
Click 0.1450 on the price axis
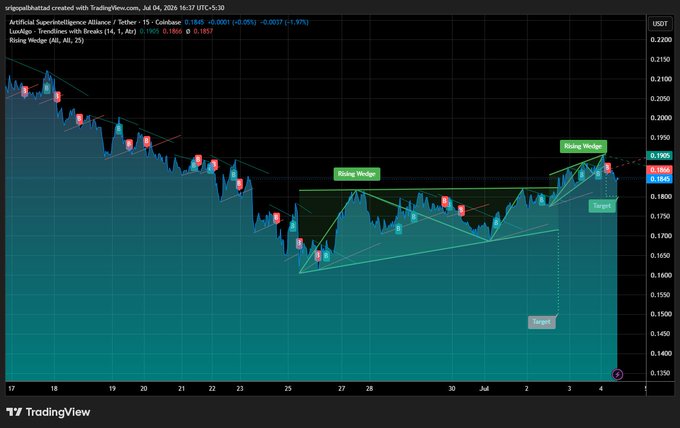(x=660, y=334)
